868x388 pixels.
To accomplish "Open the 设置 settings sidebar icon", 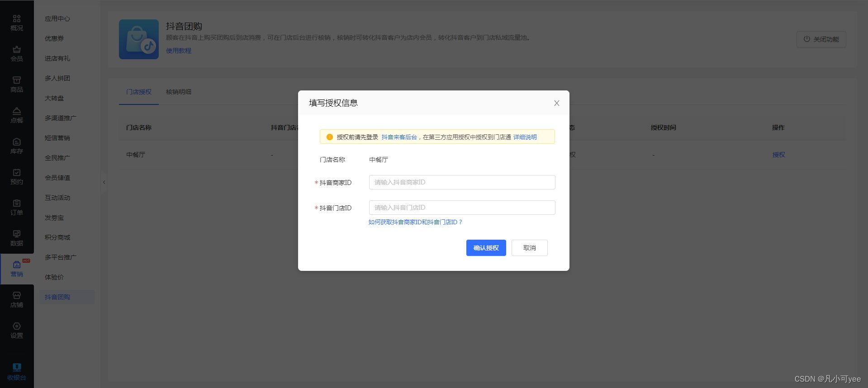I will [17, 330].
